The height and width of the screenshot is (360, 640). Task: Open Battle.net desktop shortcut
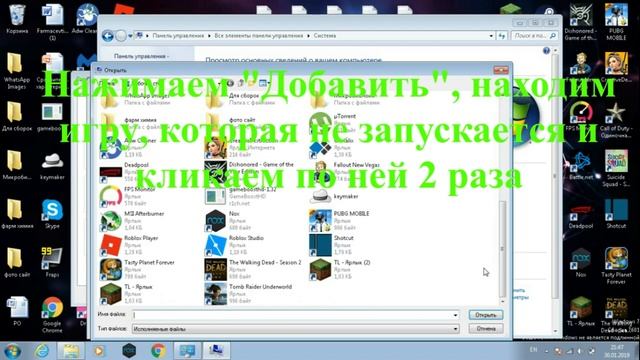(x=580, y=166)
